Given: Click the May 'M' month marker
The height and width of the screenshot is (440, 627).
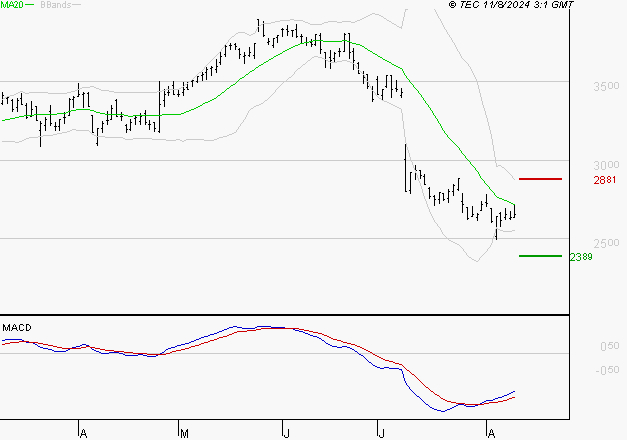Looking at the screenshot, I should click(184, 433).
